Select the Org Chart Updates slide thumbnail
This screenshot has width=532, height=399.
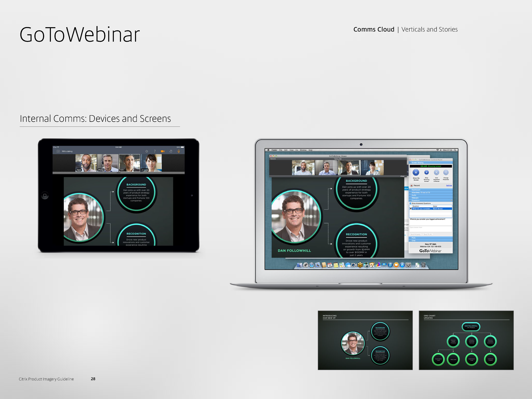466,340
